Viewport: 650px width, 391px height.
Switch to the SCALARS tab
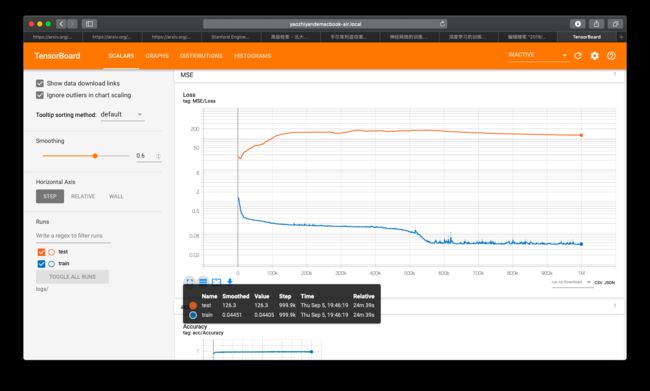tap(121, 56)
